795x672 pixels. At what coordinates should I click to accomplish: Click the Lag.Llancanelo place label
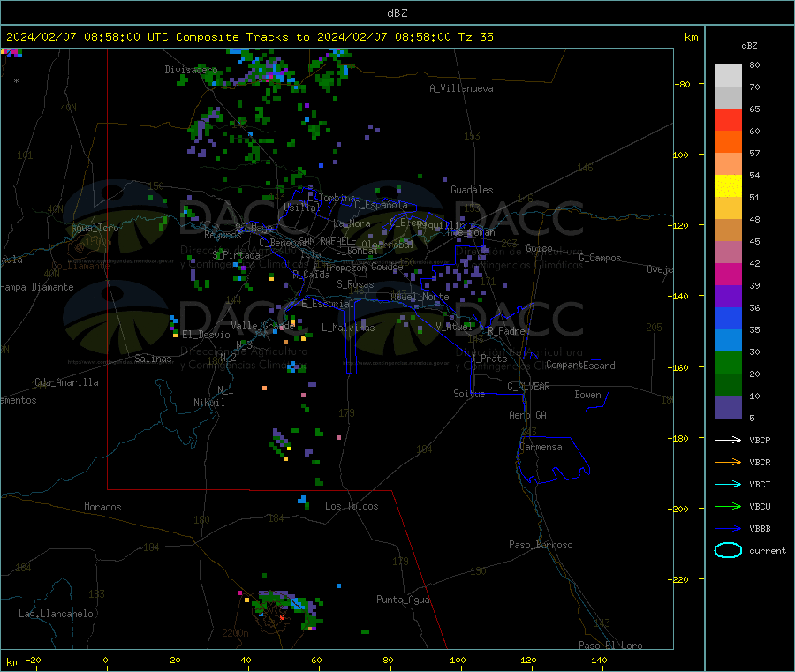pos(56,614)
